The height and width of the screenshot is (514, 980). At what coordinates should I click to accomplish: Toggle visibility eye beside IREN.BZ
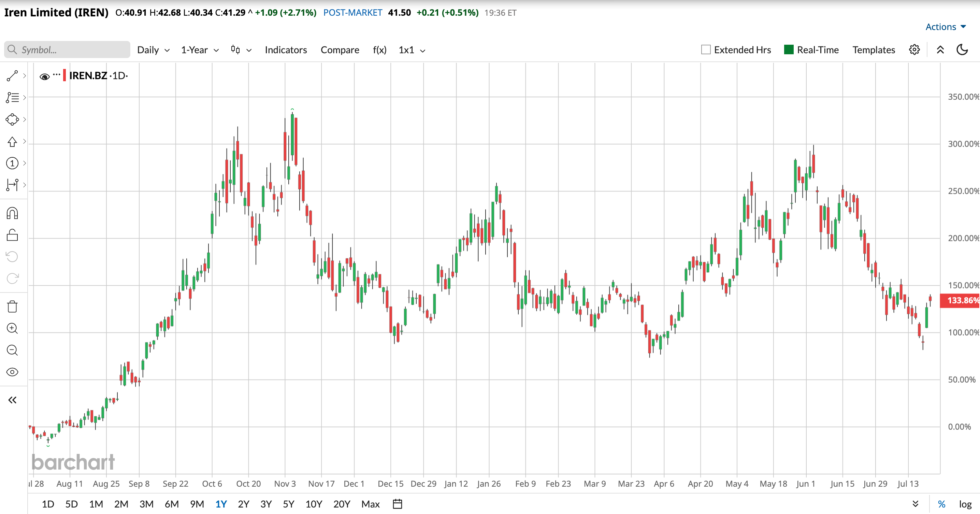[x=44, y=76]
